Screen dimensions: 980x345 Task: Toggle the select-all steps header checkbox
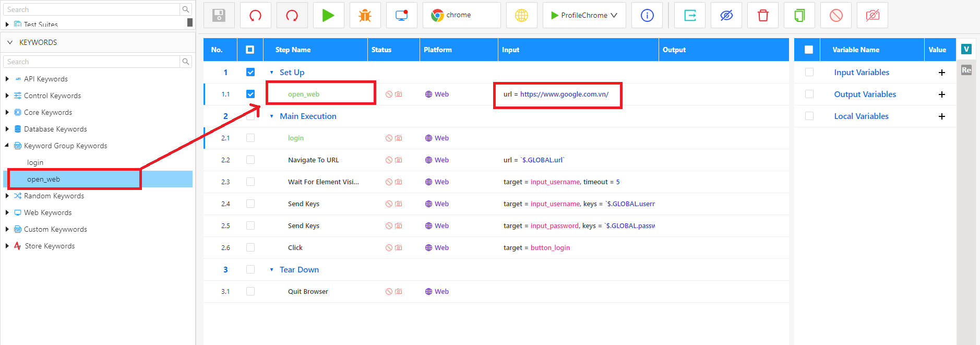[x=250, y=50]
